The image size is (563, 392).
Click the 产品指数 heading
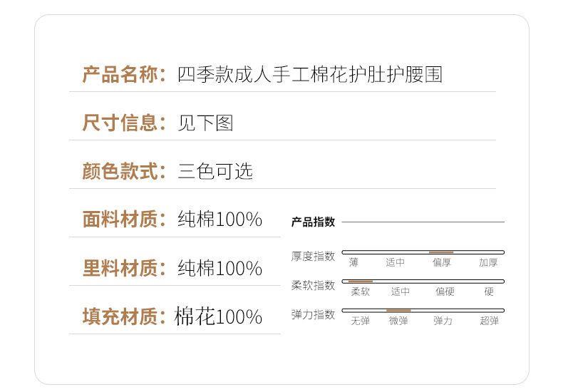click(x=313, y=222)
